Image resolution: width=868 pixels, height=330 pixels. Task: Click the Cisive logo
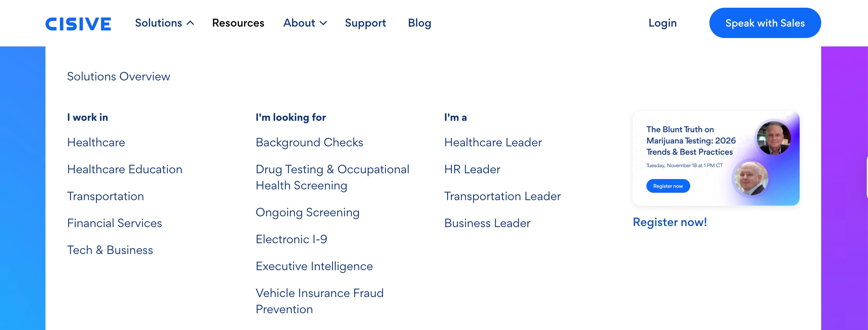78,24
